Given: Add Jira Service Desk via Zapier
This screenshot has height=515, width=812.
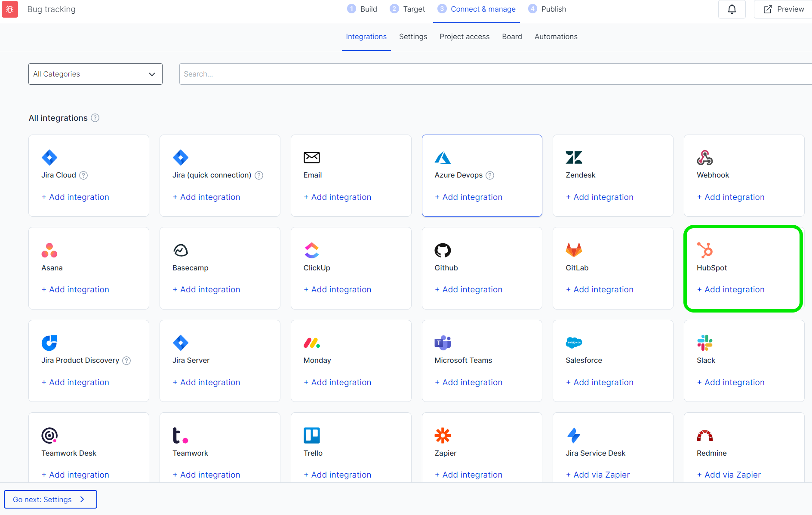Looking at the screenshot, I should (x=597, y=475).
